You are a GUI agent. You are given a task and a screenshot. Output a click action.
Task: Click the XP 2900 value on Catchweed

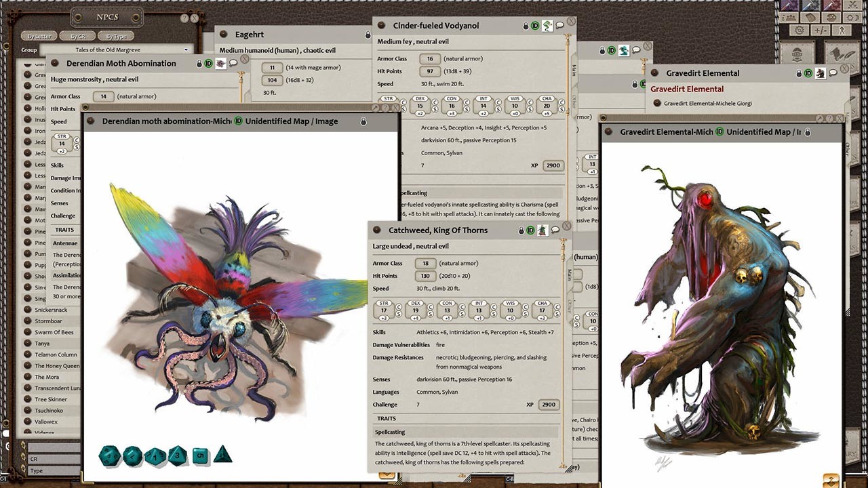pyautogui.click(x=549, y=405)
